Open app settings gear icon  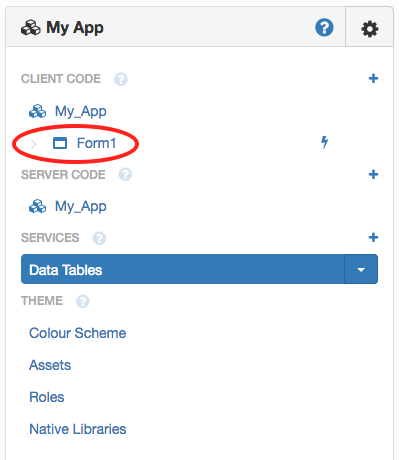click(x=370, y=29)
